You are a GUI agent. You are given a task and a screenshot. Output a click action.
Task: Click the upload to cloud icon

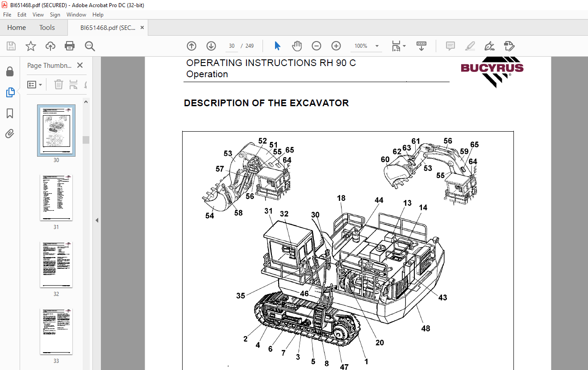pyautogui.click(x=50, y=46)
